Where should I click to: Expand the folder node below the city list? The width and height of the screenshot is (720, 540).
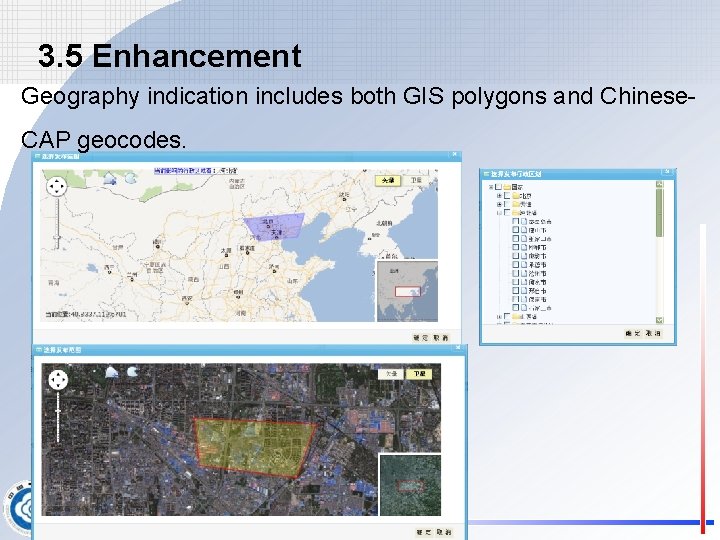[x=499, y=316]
